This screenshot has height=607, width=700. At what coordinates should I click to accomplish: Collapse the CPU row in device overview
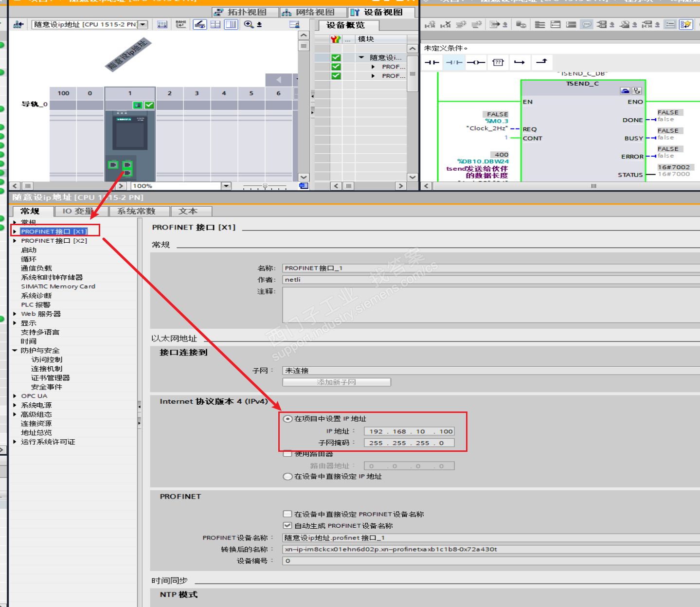point(361,57)
